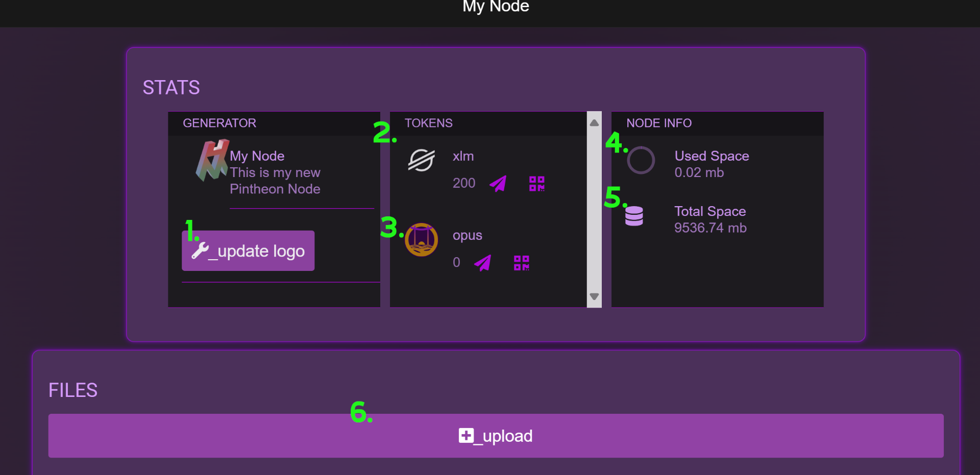This screenshot has width=980, height=475.
Task: Open the QR code for opus token
Action: [521, 263]
